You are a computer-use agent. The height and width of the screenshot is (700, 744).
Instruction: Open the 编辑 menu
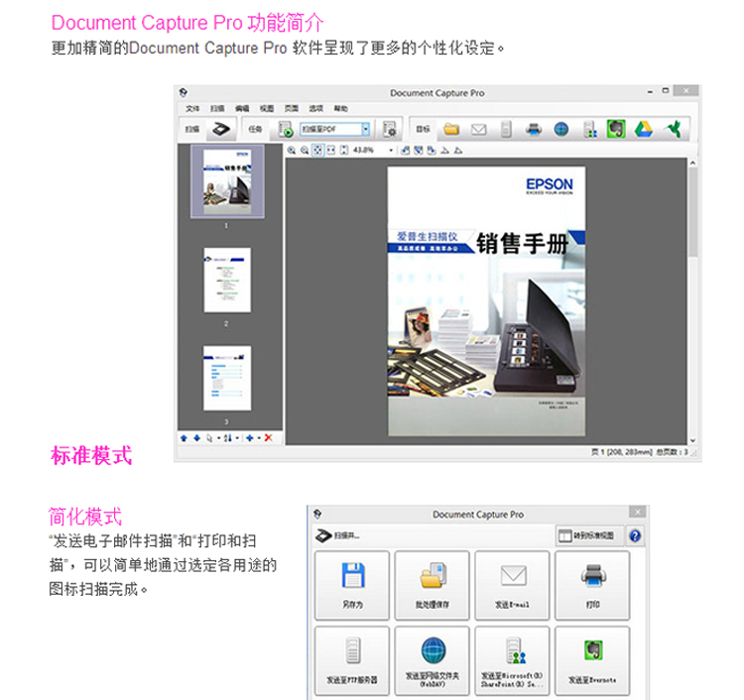(x=242, y=109)
